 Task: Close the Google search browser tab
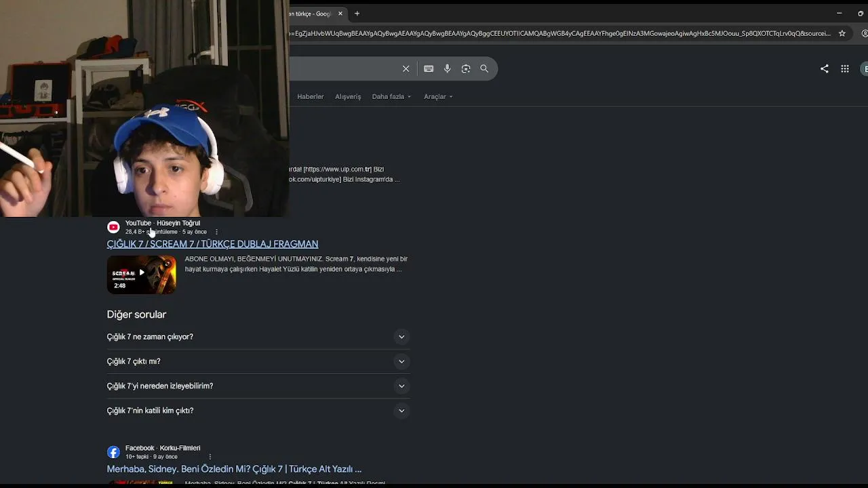point(340,14)
